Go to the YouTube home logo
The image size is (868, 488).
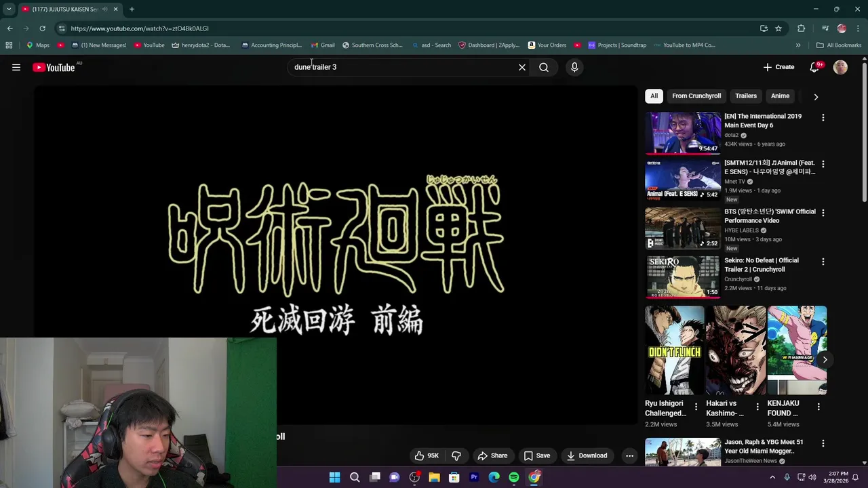click(x=54, y=67)
